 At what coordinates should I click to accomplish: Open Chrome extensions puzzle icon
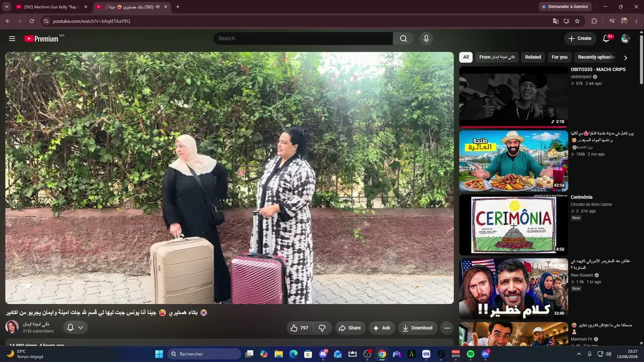[594, 21]
